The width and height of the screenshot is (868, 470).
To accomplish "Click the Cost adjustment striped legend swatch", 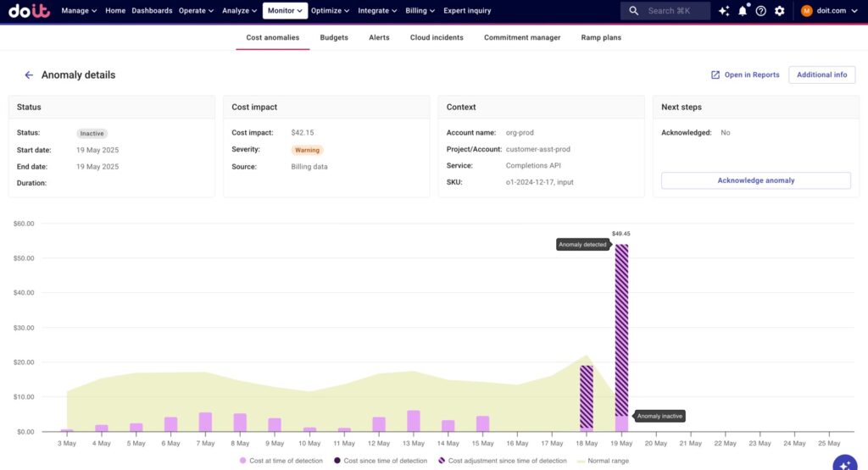I will coord(442,461).
